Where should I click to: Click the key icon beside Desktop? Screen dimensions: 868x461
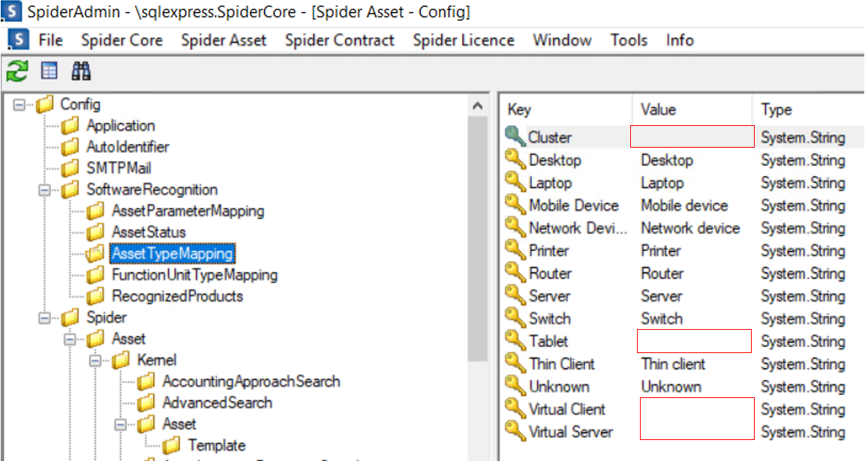tap(515, 160)
